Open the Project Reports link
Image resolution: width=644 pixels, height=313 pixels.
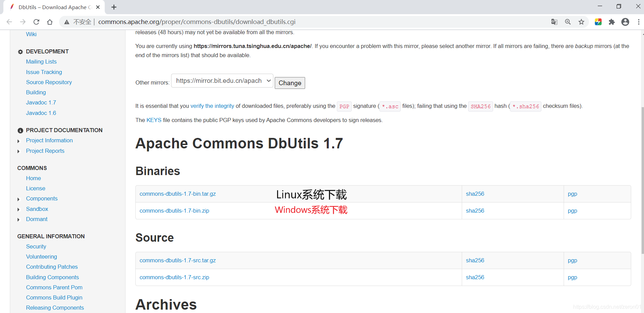[45, 151]
